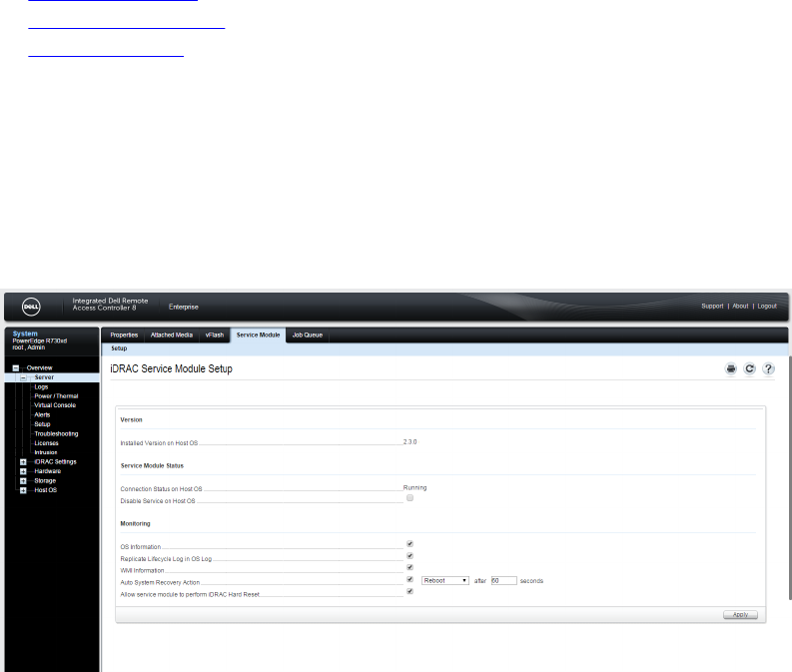Click the vertical scrollbar on the right
The height and width of the screenshot is (672, 792).
(x=789, y=477)
